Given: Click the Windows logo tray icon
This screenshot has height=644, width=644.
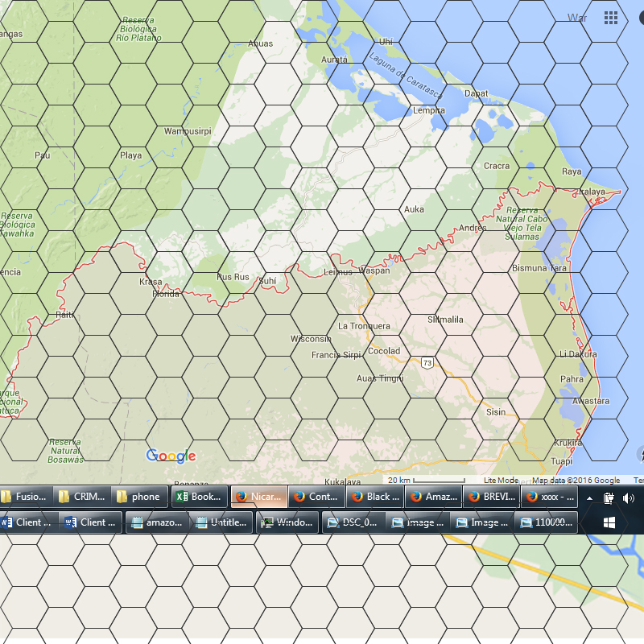Looking at the screenshot, I should pos(609,522).
